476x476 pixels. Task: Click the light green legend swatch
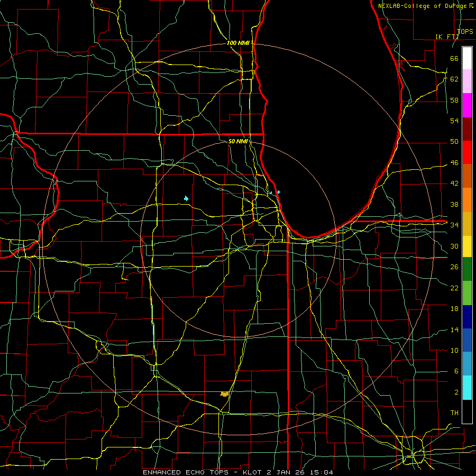467,293
